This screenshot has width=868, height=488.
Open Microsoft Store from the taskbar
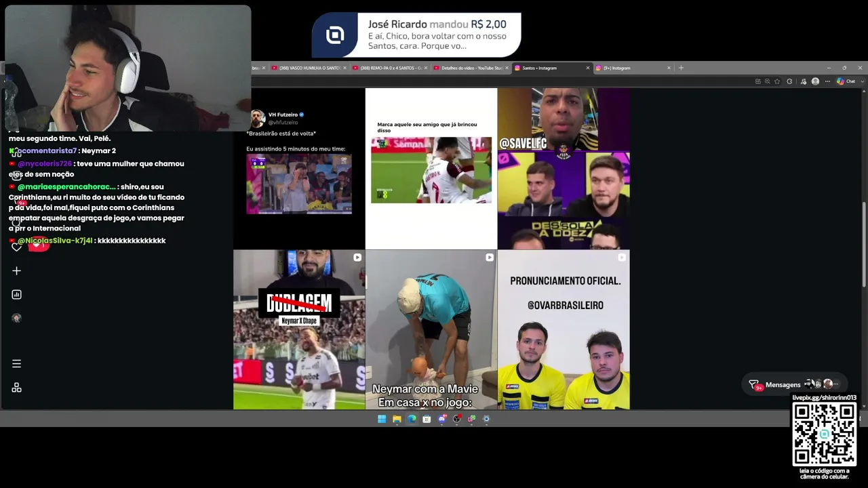pyautogui.click(x=427, y=419)
